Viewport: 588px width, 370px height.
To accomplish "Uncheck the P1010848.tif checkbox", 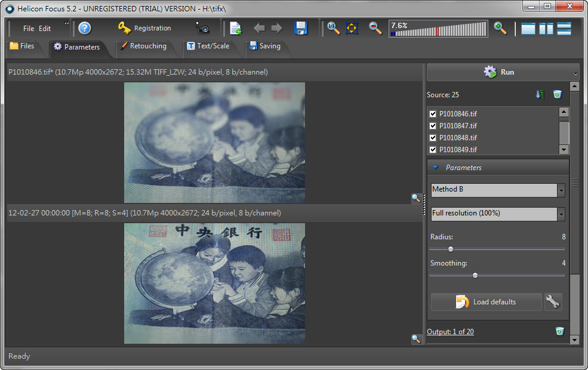I will (x=433, y=138).
